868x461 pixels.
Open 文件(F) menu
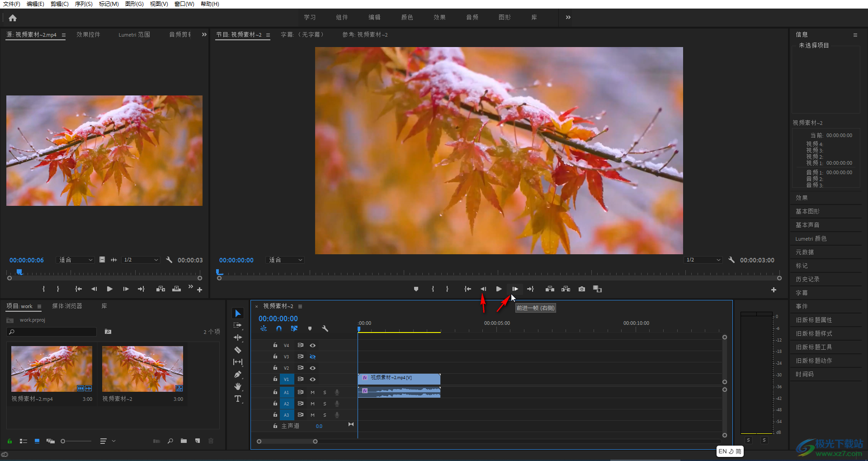pos(11,4)
